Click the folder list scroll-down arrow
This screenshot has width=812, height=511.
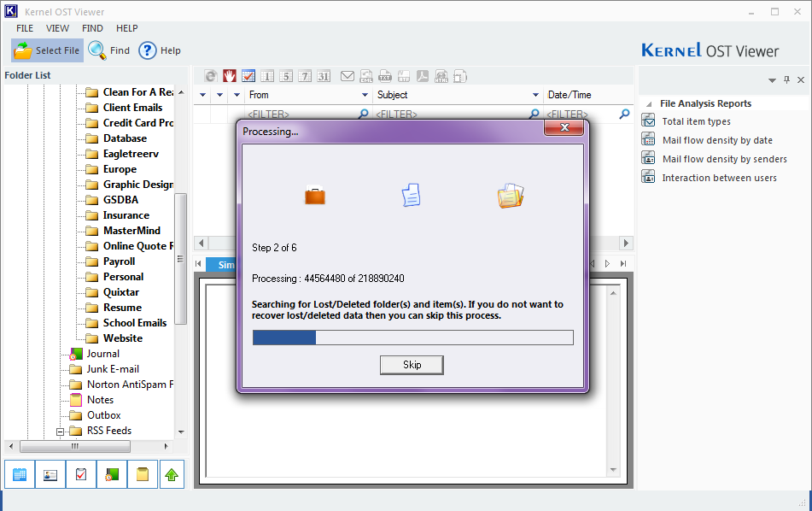(x=181, y=432)
